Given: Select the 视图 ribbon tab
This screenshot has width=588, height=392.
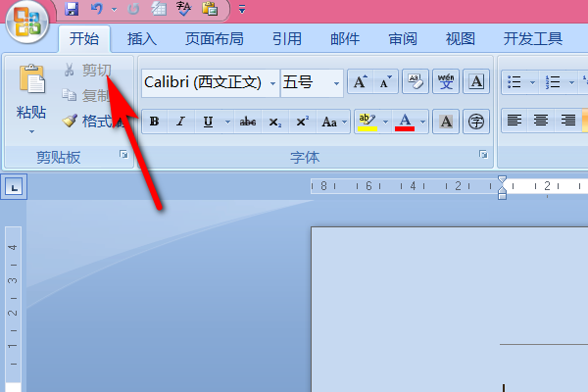Looking at the screenshot, I should tap(461, 38).
